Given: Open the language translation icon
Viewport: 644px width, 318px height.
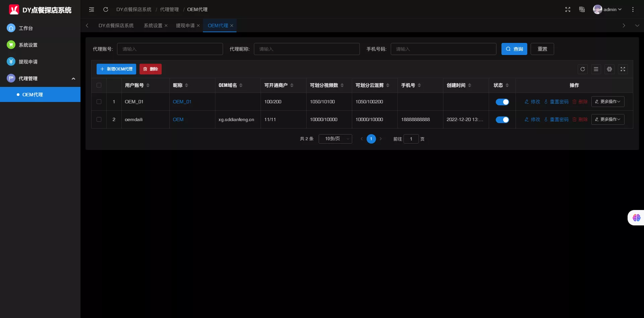Looking at the screenshot, I should tap(582, 9).
